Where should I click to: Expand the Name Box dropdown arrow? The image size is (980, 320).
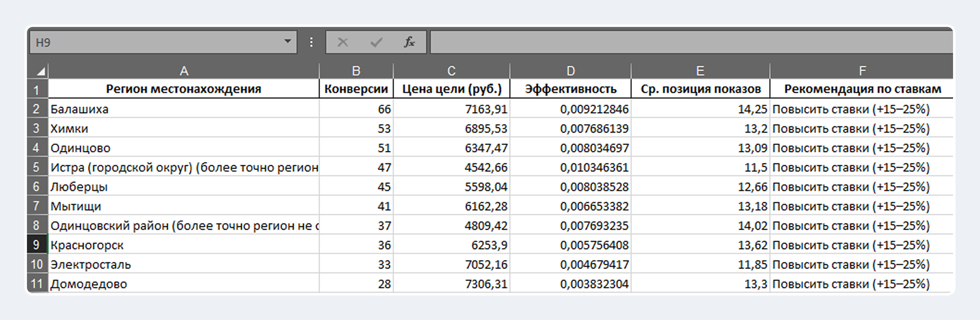coord(287,42)
